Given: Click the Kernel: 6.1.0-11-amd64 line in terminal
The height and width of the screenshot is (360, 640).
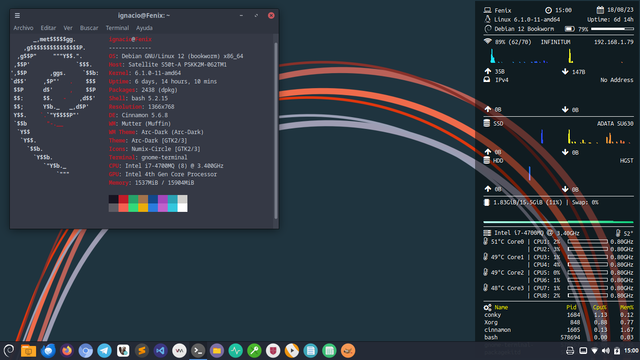Looking at the screenshot, I should 145,73.
